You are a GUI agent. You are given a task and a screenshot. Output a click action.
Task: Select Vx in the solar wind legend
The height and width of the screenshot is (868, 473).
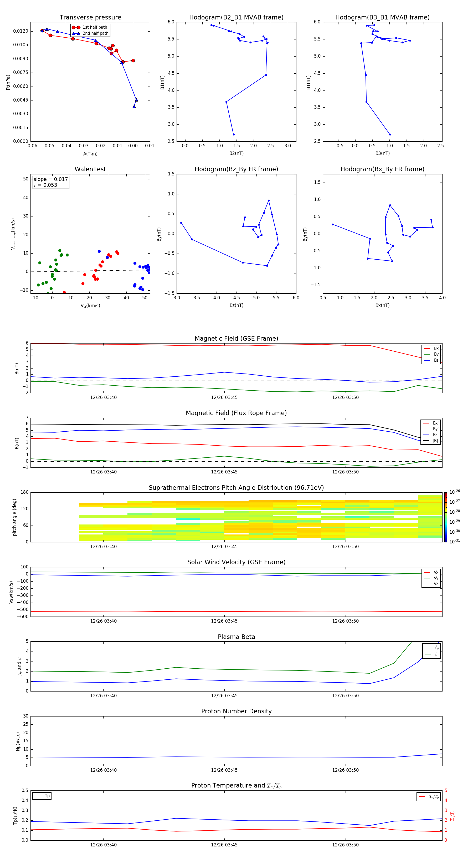[431, 572]
